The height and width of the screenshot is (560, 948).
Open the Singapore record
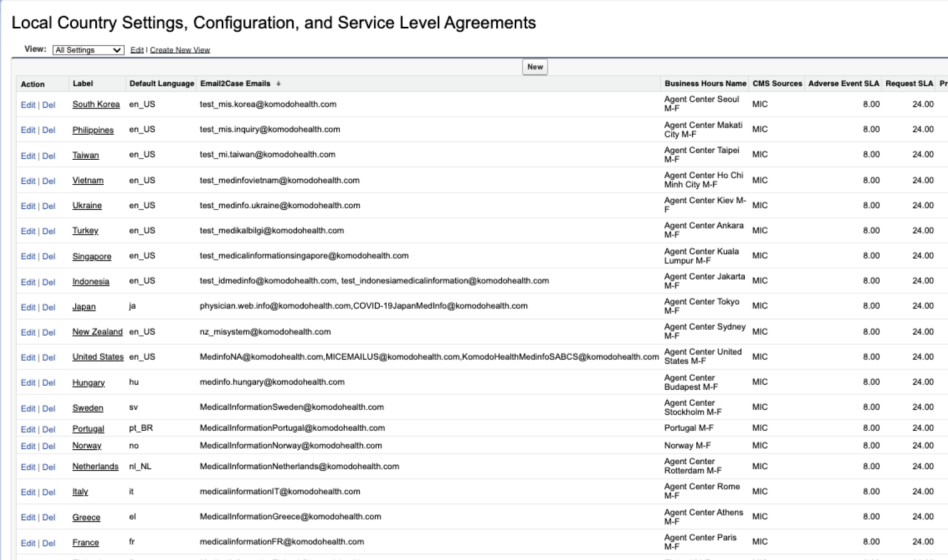click(92, 256)
